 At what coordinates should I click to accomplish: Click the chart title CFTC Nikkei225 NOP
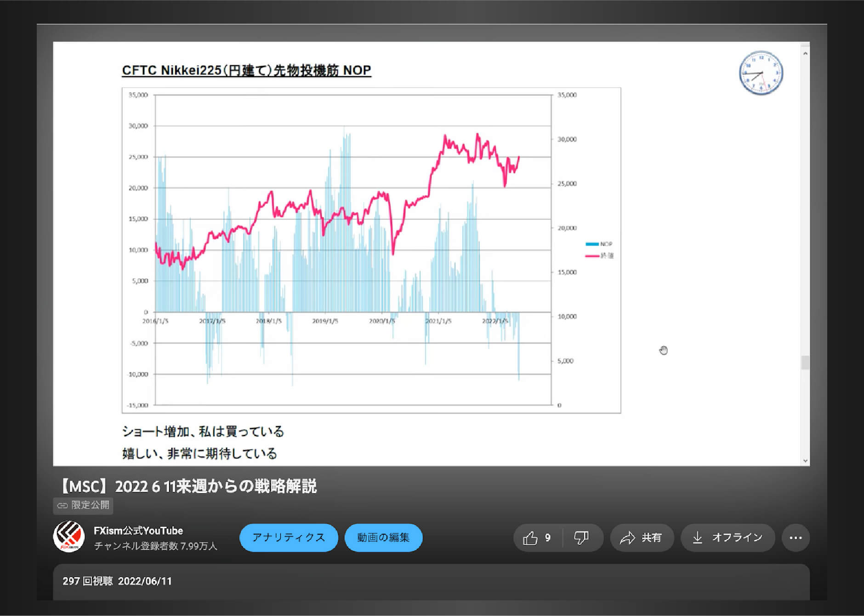pyautogui.click(x=246, y=70)
